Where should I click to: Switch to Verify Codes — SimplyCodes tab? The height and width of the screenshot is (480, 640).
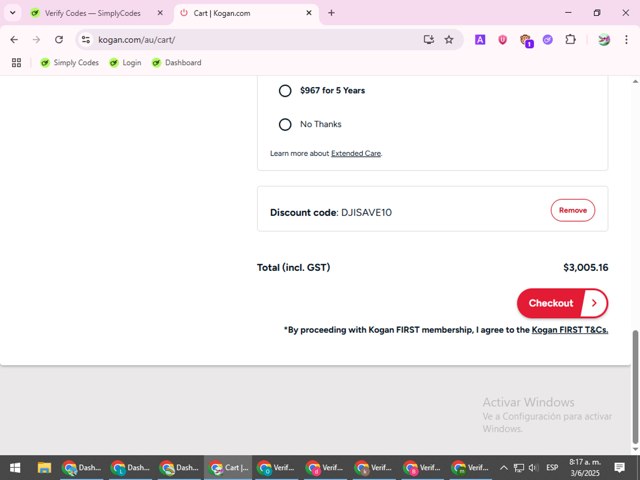[92, 13]
